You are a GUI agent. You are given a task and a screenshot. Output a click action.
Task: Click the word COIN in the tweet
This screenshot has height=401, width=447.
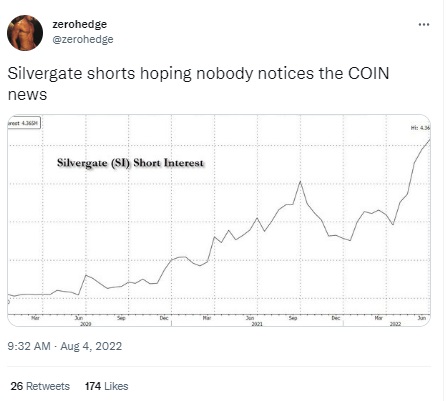click(369, 73)
